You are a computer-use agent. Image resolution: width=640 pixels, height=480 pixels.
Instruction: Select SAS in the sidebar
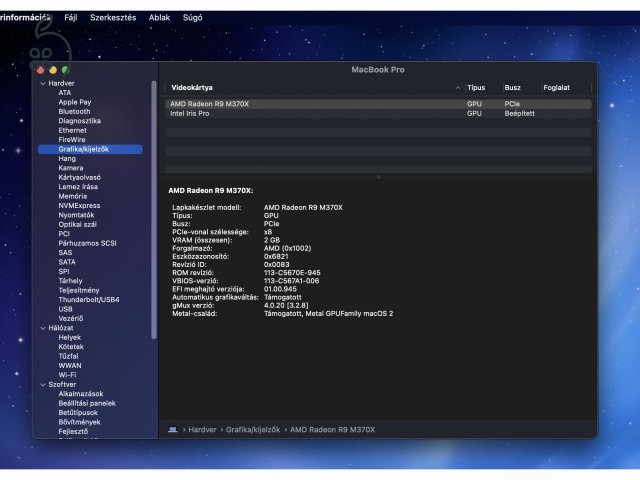tap(65, 253)
